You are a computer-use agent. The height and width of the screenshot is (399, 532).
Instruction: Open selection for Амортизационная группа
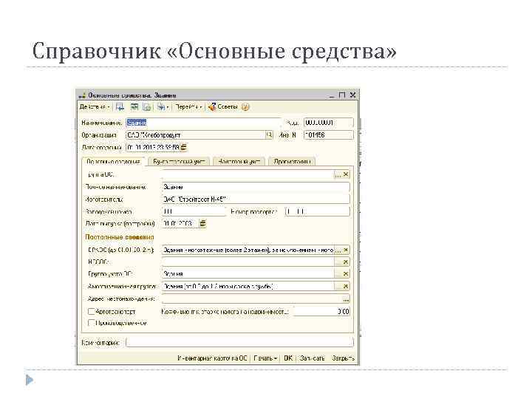tap(338, 287)
